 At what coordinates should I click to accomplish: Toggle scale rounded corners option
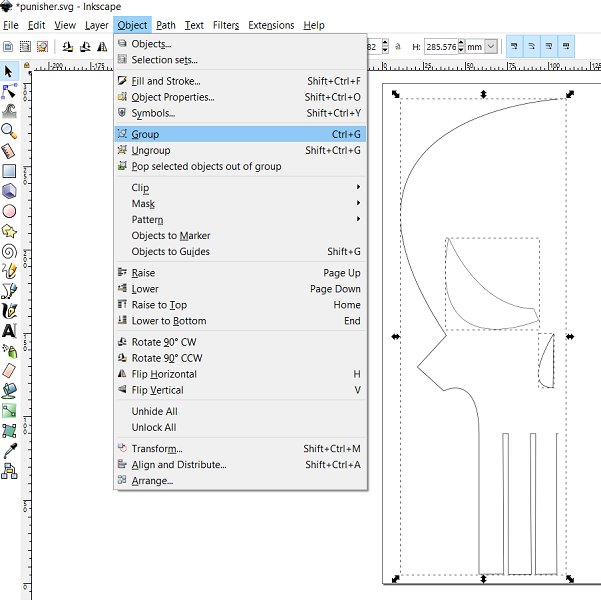[x=532, y=46]
